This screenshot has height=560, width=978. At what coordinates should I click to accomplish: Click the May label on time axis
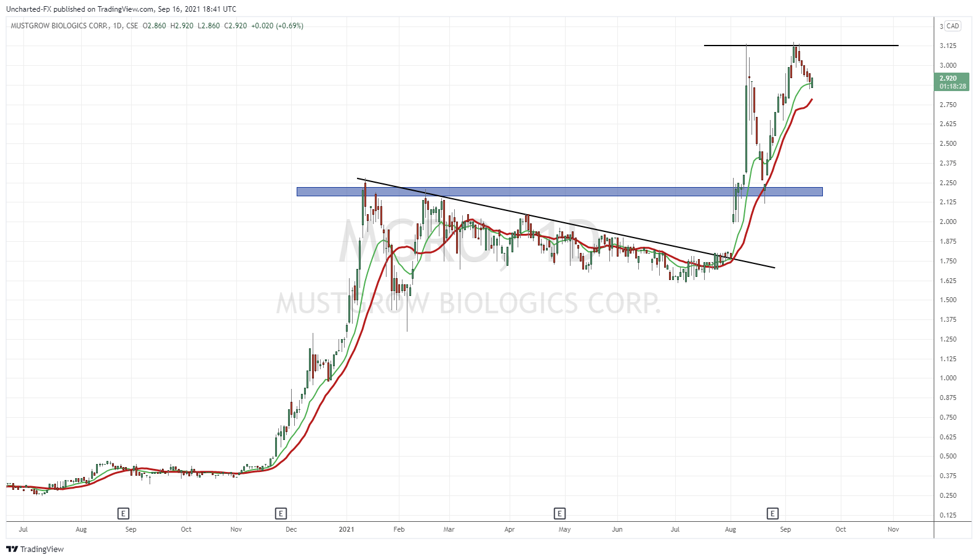tap(564, 529)
